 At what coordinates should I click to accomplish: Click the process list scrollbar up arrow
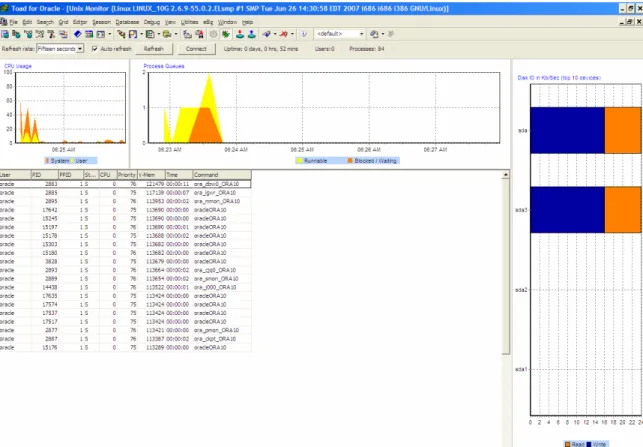[506, 175]
